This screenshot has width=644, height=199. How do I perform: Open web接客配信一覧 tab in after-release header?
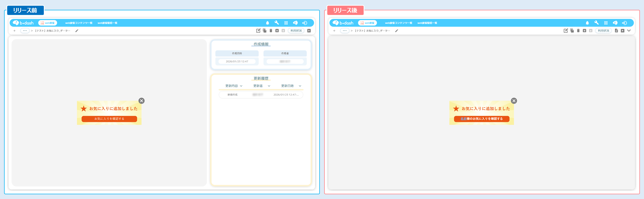427,23
